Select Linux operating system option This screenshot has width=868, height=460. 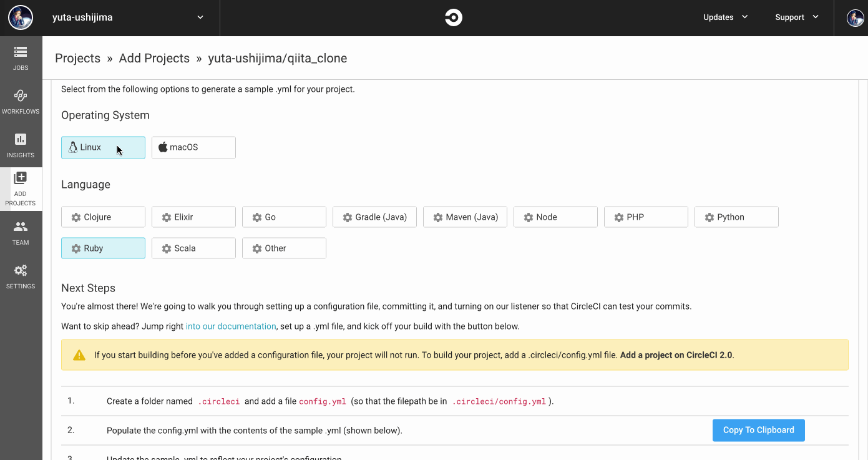point(103,148)
